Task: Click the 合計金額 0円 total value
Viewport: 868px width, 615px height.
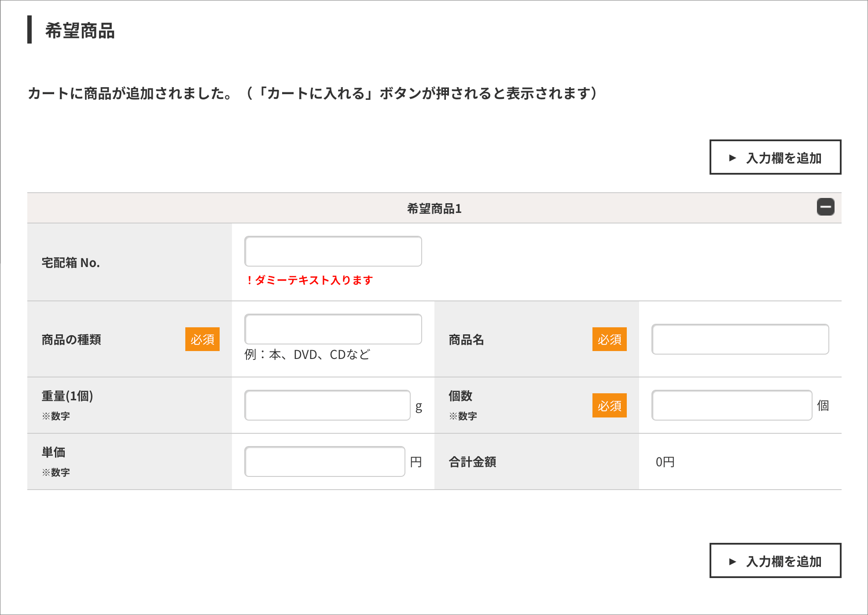Action: 665,462
